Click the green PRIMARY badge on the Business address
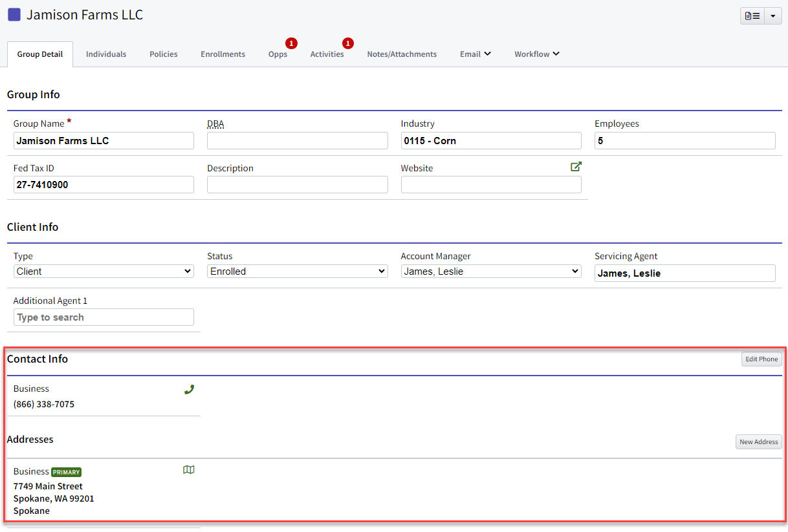 click(x=66, y=471)
